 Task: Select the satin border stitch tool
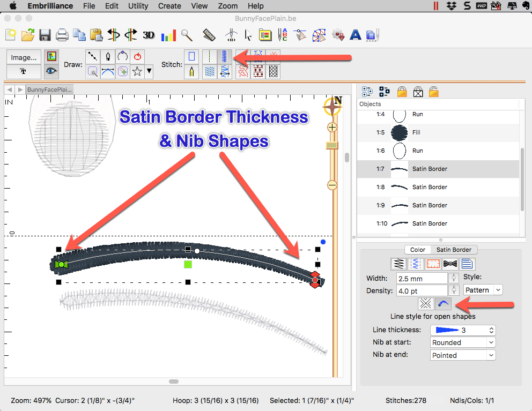coord(226,56)
